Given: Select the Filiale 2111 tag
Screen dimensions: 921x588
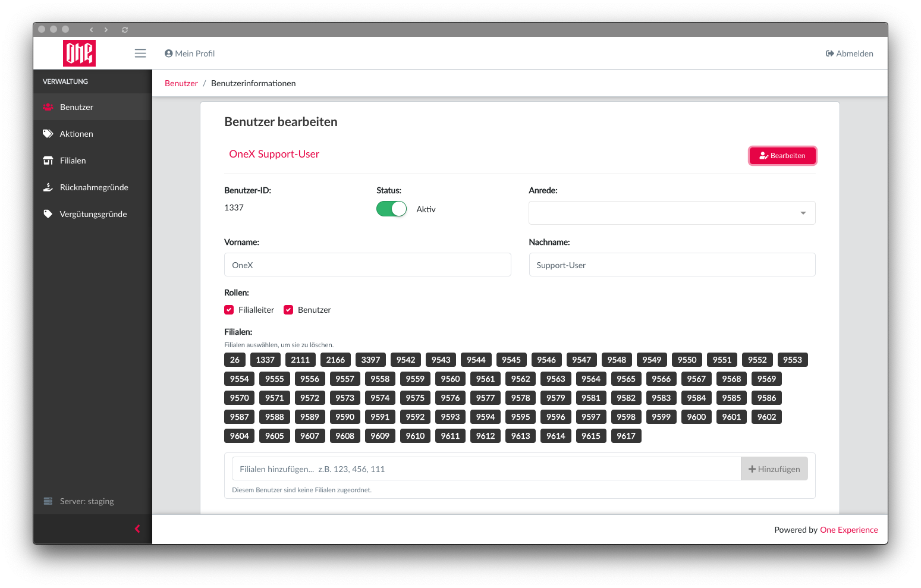Looking at the screenshot, I should point(300,360).
